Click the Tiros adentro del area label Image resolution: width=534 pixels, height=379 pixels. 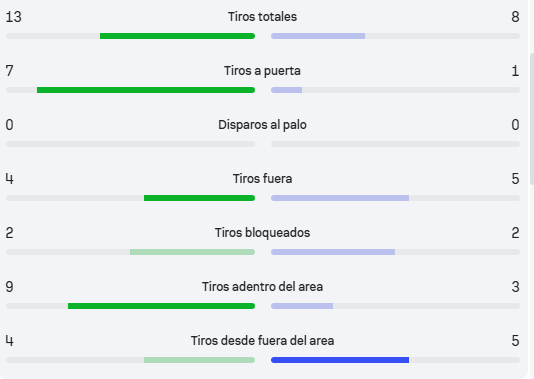click(x=262, y=287)
